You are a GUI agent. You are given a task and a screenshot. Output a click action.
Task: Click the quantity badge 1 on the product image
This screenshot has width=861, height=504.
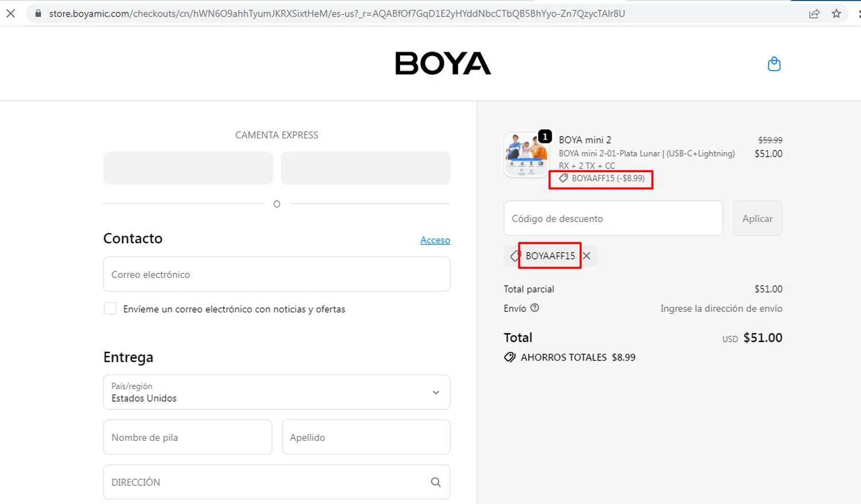point(545,137)
